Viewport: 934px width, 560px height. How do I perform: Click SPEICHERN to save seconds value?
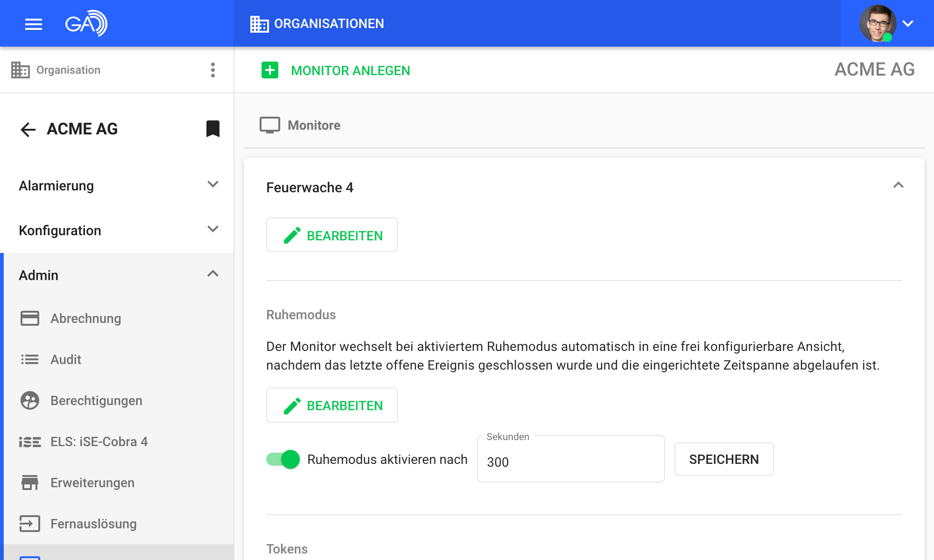(x=724, y=459)
